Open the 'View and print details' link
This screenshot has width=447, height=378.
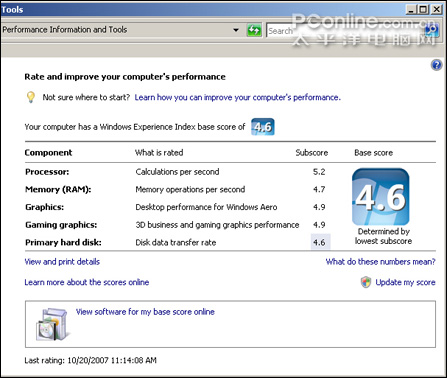(x=62, y=262)
